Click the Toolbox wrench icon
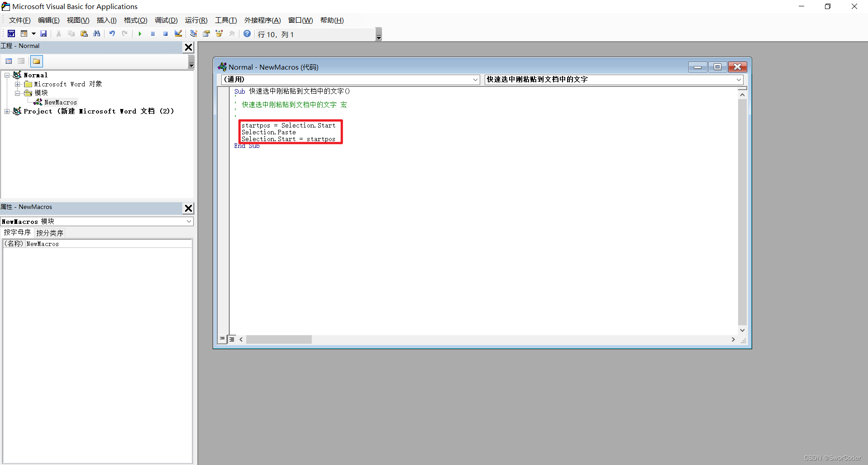 [x=232, y=34]
